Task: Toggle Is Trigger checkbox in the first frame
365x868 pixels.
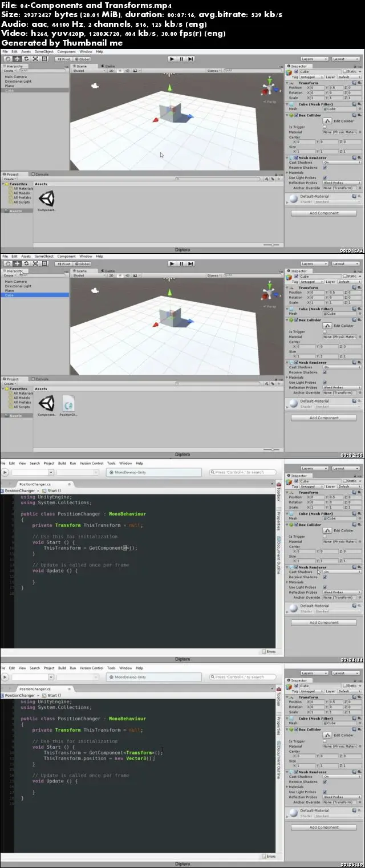Action: coord(325,127)
